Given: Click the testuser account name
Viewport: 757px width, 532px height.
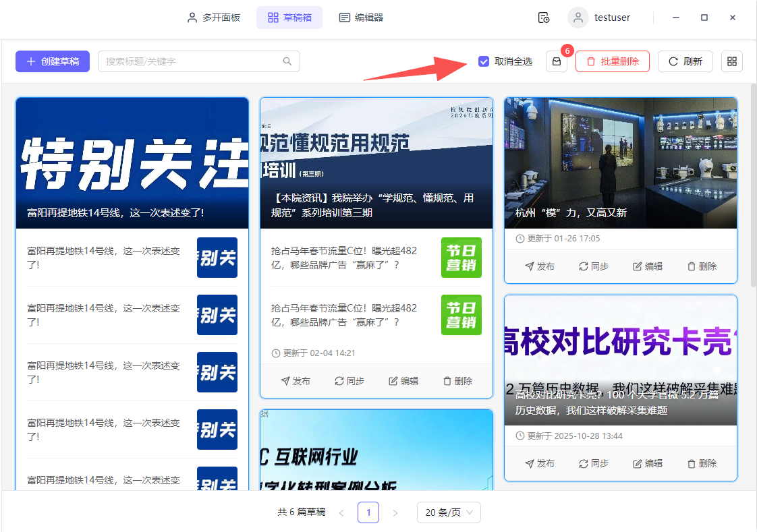Looking at the screenshot, I should pos(612,18).
